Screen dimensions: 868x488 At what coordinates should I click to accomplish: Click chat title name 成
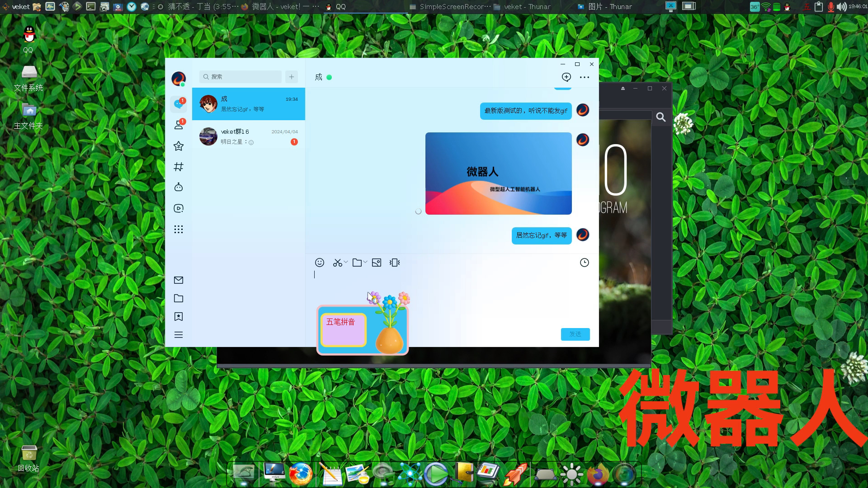coord(319,77)
